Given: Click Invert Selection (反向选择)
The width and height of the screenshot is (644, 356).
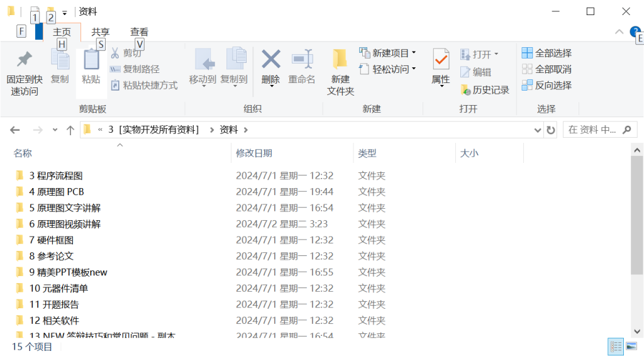Looking at the screenshot, I should coord(547,85).
